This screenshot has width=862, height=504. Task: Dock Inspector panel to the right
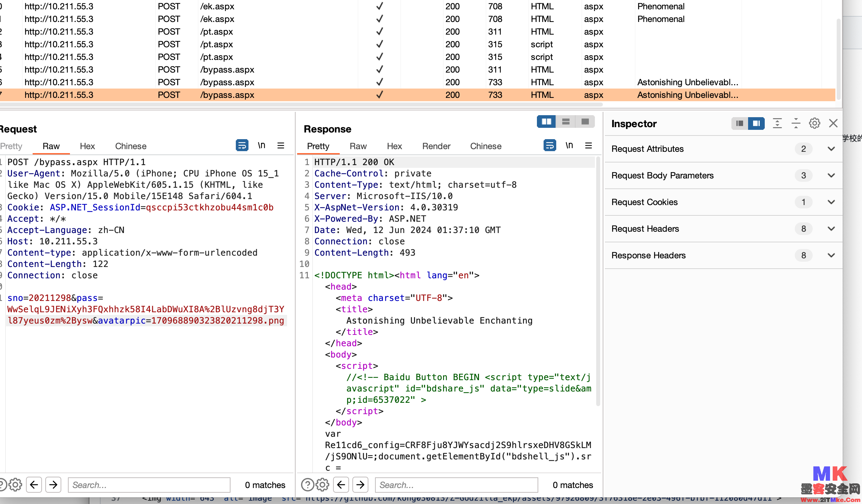(x=756, y=124)
